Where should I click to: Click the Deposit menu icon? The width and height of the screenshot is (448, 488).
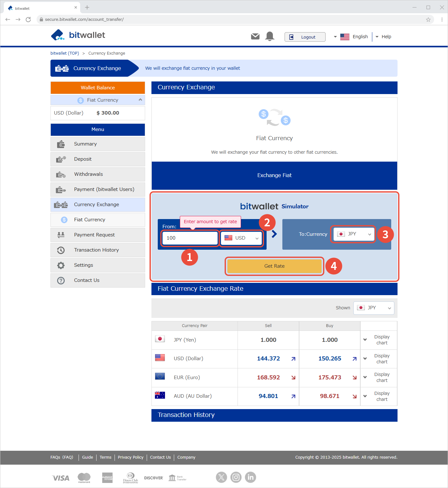click(x=61, y=159)
